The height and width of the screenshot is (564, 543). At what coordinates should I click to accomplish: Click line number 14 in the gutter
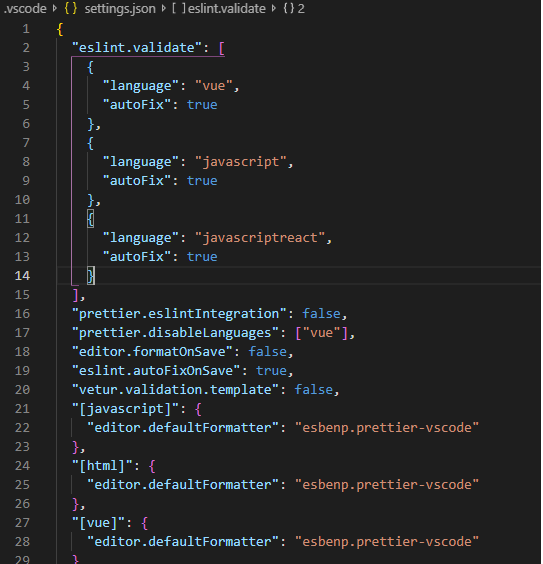tap(22, 276)
